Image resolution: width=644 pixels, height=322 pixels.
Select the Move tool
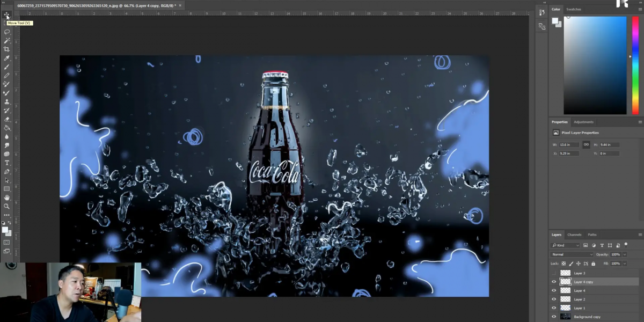click(7, 15)
